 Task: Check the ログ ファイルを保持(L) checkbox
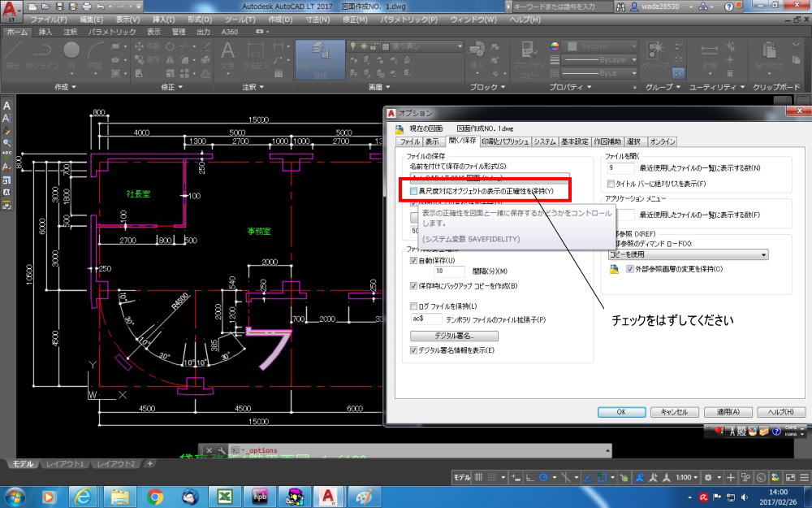click(414, 306)
